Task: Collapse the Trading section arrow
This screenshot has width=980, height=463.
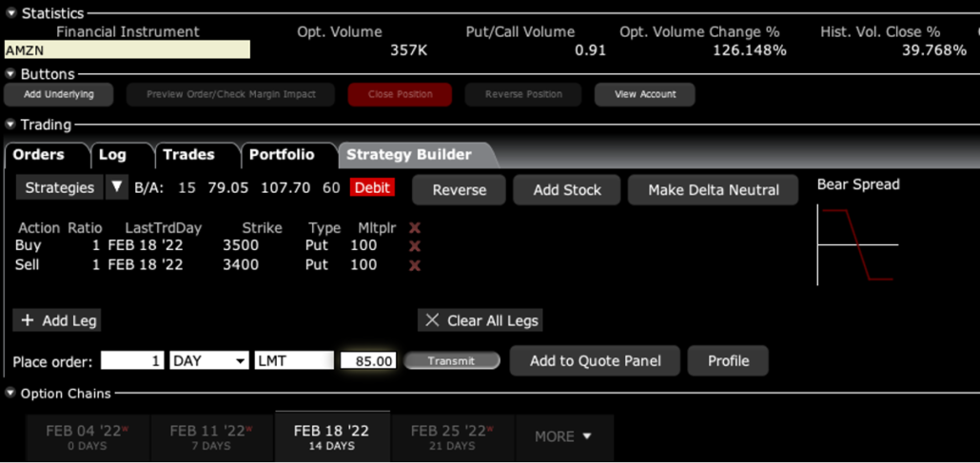Action: tap(10, 125)
